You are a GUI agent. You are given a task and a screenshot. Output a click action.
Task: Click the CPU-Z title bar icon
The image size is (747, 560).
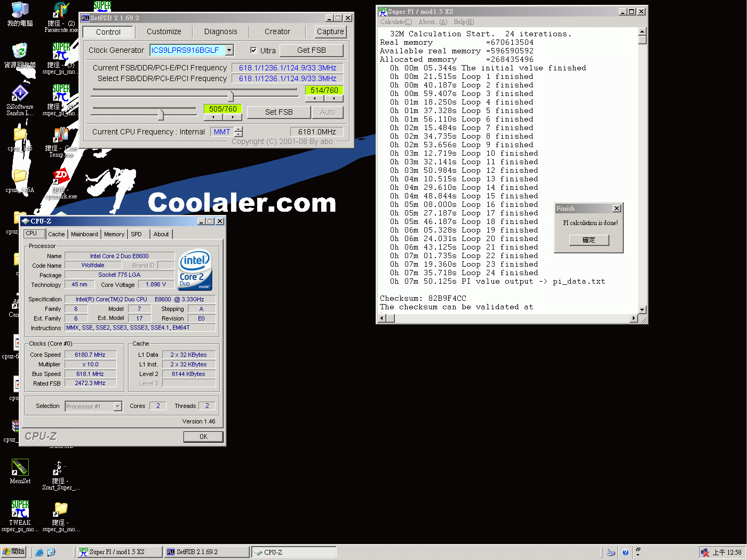25,221
